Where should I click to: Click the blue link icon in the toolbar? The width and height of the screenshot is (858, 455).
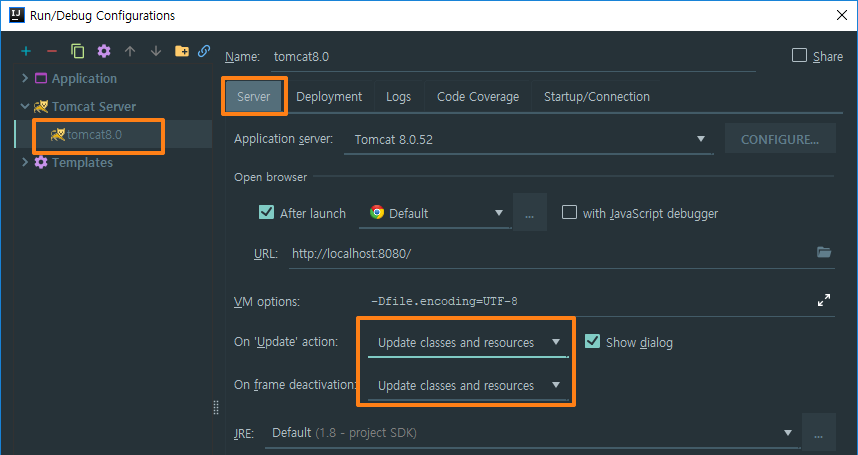(x=204, y=51)
